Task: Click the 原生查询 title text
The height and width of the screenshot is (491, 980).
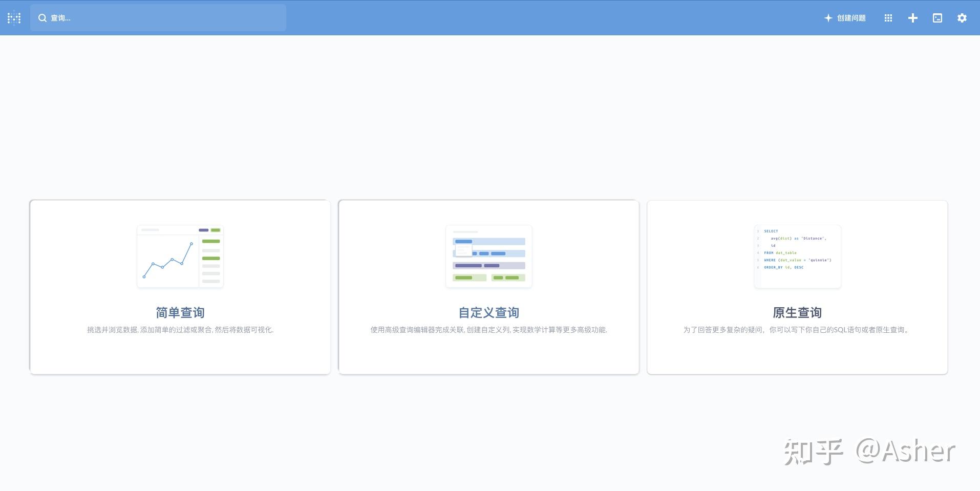Action: tap(797, 312)
